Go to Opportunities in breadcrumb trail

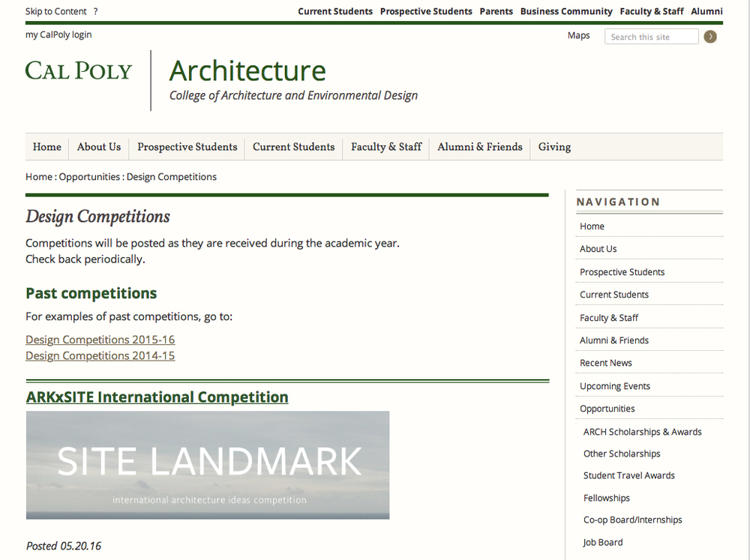point(89,177)
